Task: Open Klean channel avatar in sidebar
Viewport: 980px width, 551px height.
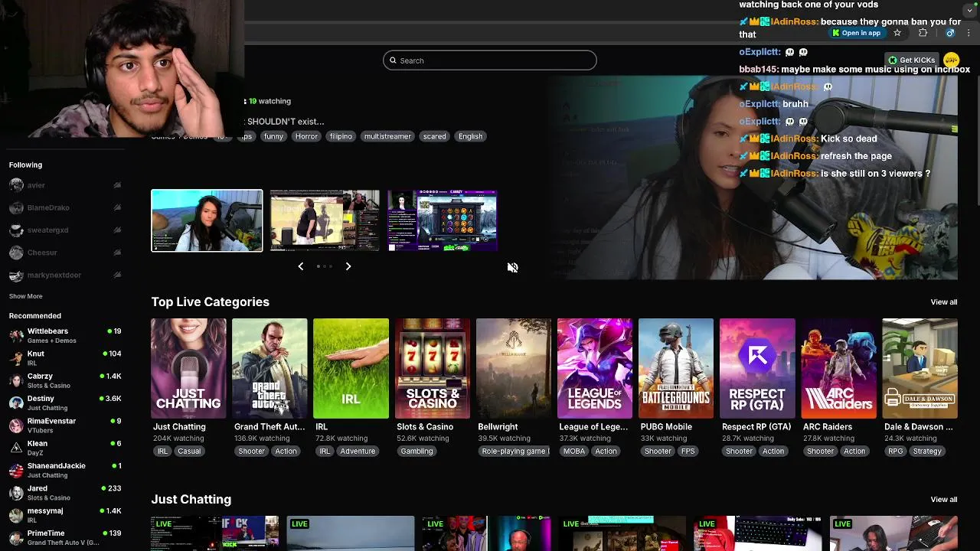Action: 16,448
